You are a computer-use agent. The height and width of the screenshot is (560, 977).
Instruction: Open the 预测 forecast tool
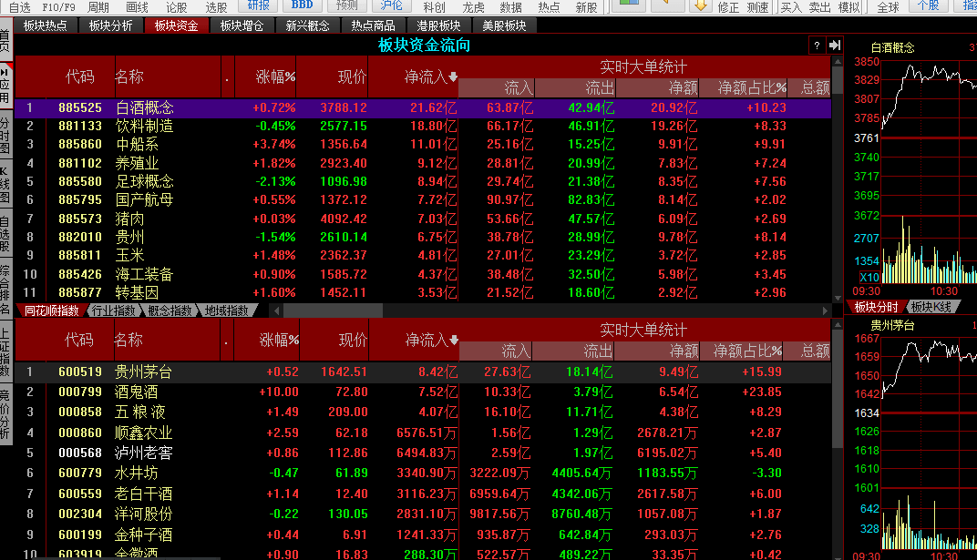point(346,6)
